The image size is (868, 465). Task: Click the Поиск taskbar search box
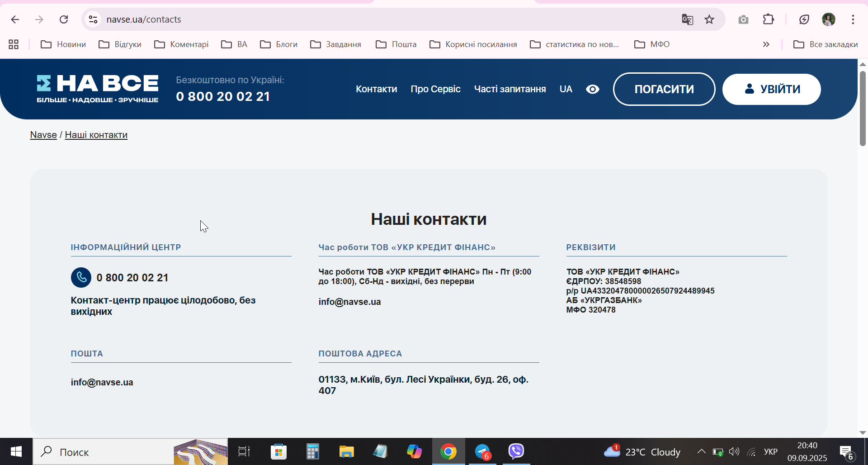click(x=130, y=451)
